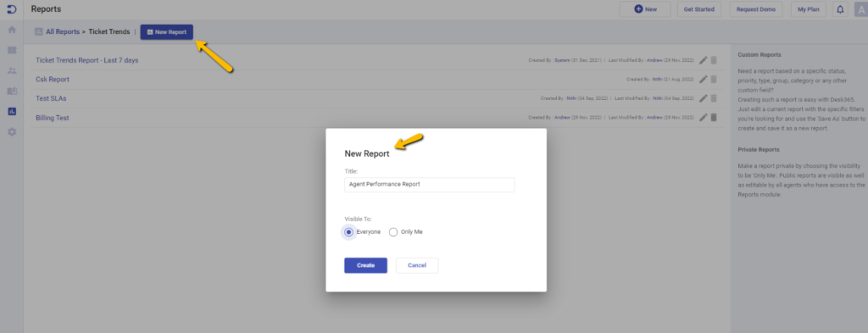Click the New Report button in breadcrumb bar
The image size is (868, 333).
(x=167, y=32)
